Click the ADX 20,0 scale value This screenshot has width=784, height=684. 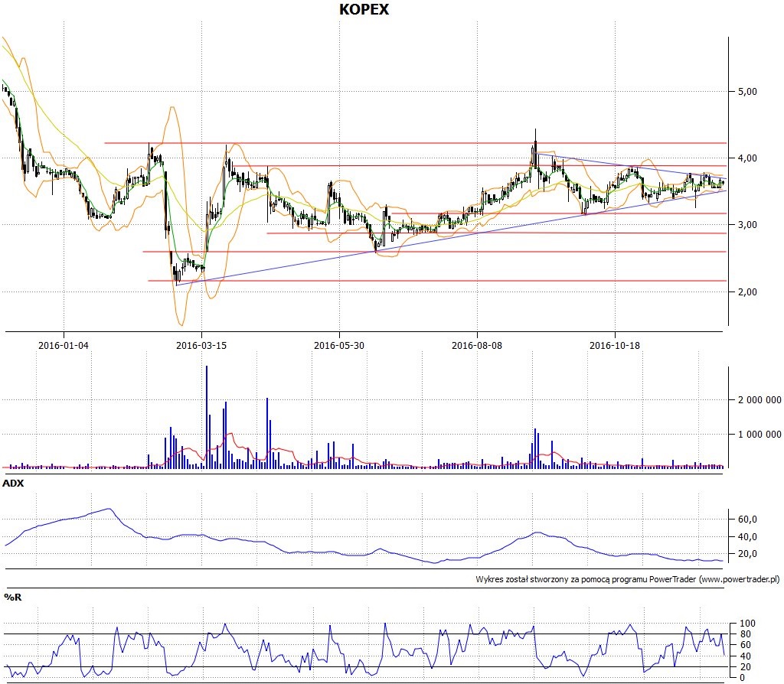[x=747, y=554]
